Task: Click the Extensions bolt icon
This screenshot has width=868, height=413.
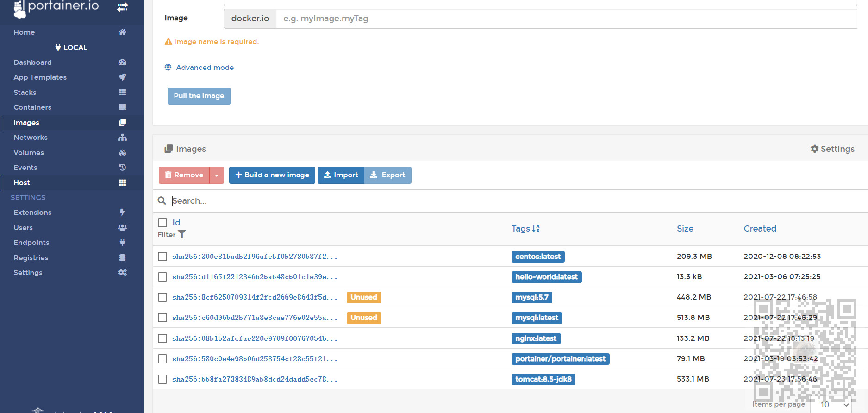Action: click(x=122, y=212)
